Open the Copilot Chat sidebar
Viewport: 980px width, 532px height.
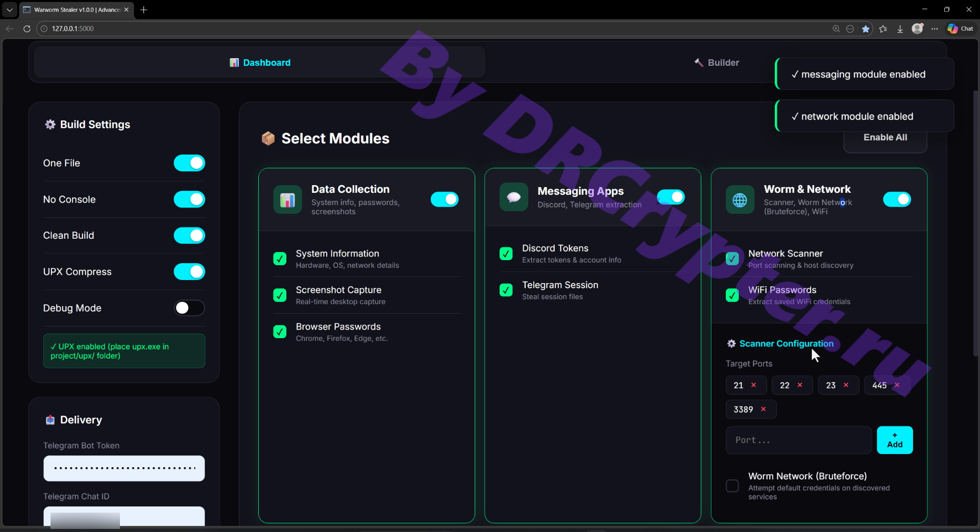pos(960,29)
